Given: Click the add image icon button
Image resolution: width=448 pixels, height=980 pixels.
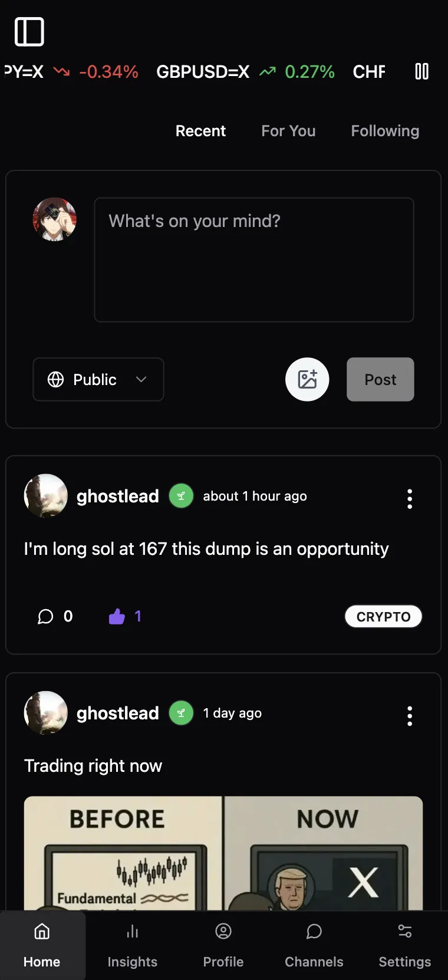Looking at the screenshot, I should (307, 379).
